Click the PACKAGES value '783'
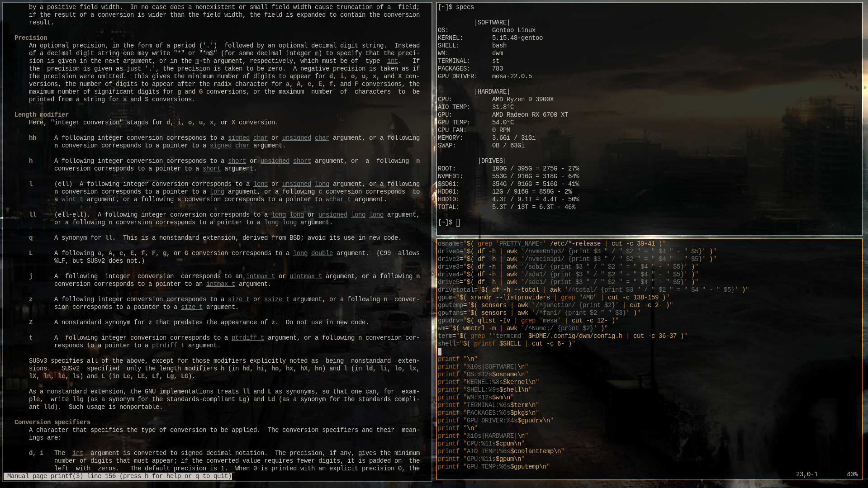Image resolution: width=868 pixels, height=488 pixels. (x=498, y=69)
